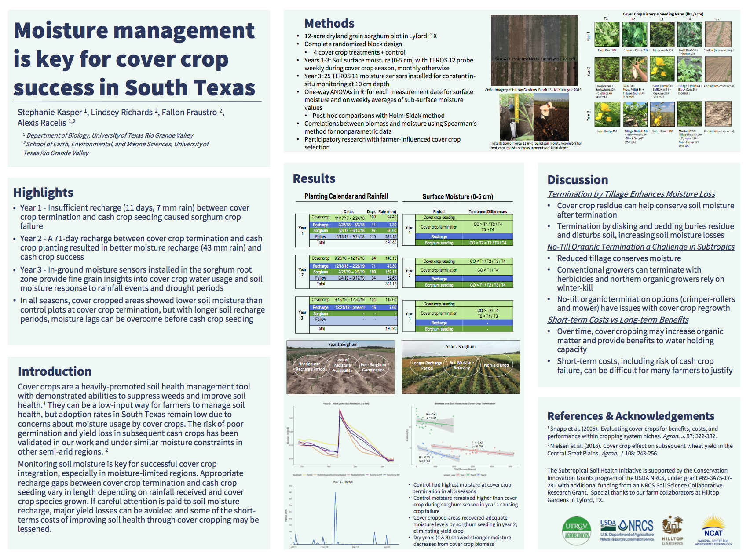
Task: Open the Cowpea 24# Buckwheat mix photo
Action: tap(607, 70)
